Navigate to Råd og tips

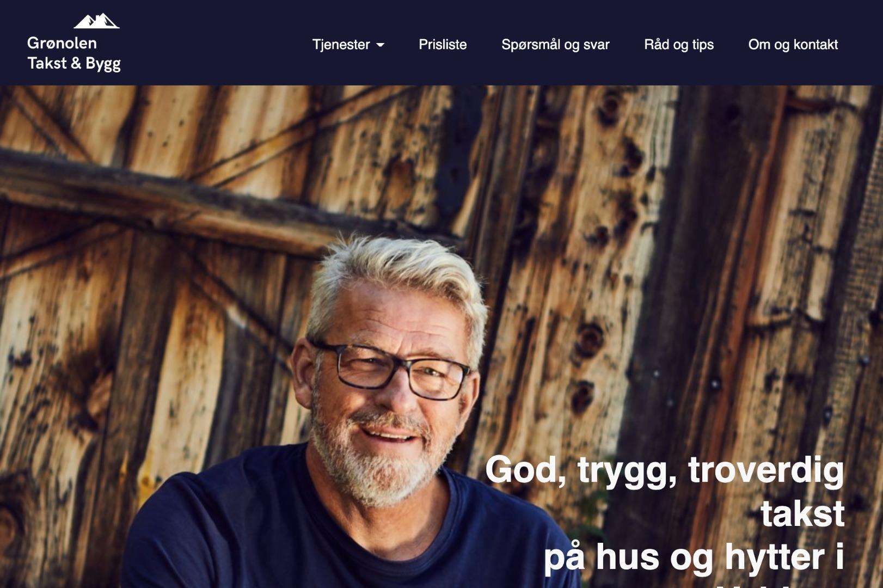pyautogui.click(x=679, y=45)
